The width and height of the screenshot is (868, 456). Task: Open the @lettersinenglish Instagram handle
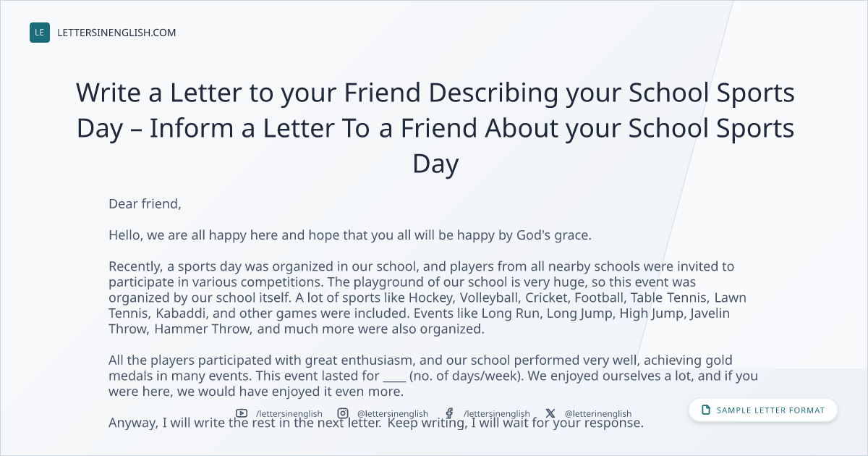point(393,414)
